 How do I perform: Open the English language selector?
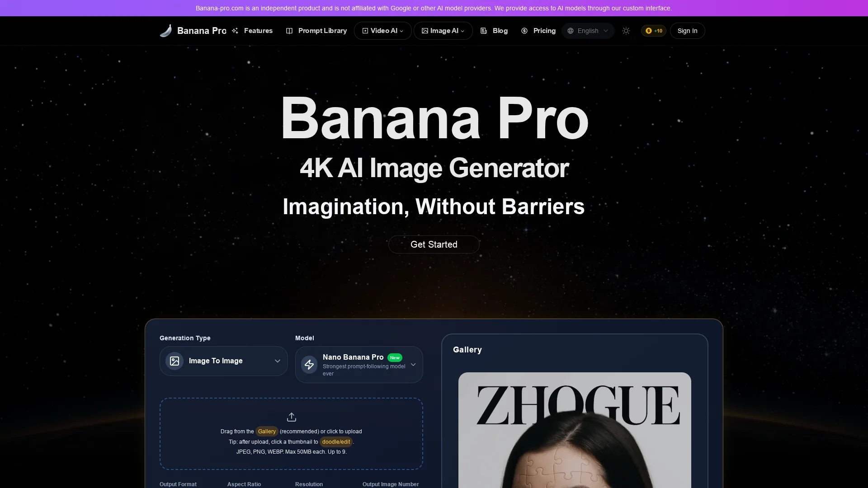588,31
